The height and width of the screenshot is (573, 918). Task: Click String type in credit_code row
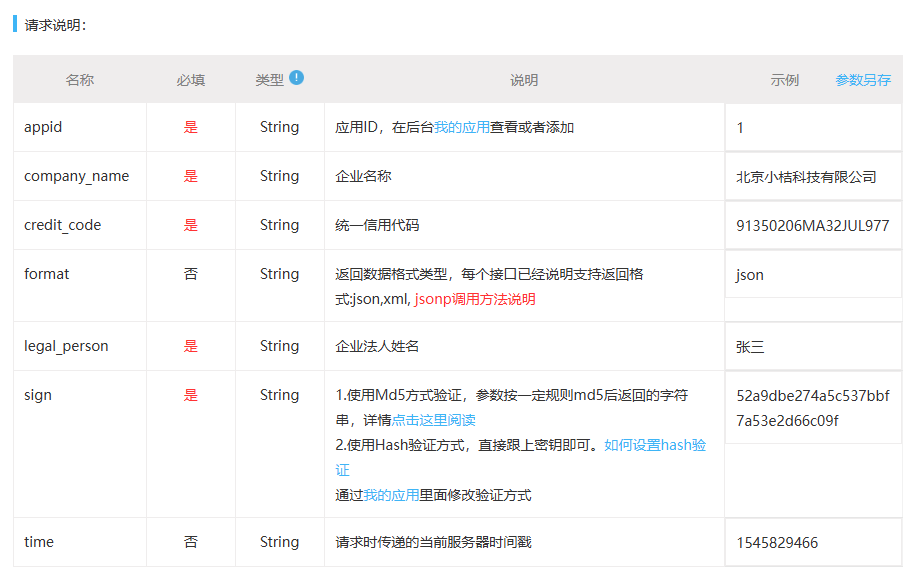279,225
